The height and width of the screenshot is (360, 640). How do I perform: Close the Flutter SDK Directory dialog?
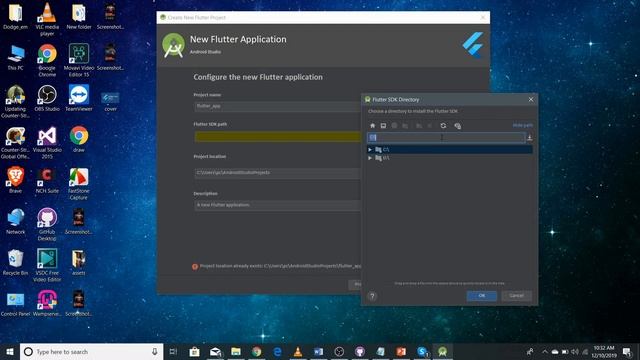pos(531,99)
